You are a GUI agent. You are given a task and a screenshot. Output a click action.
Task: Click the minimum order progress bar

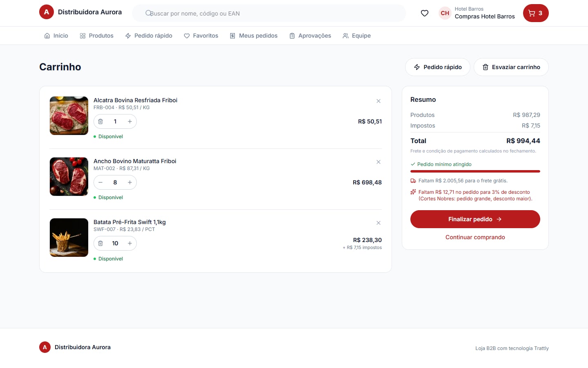[475, 171]
